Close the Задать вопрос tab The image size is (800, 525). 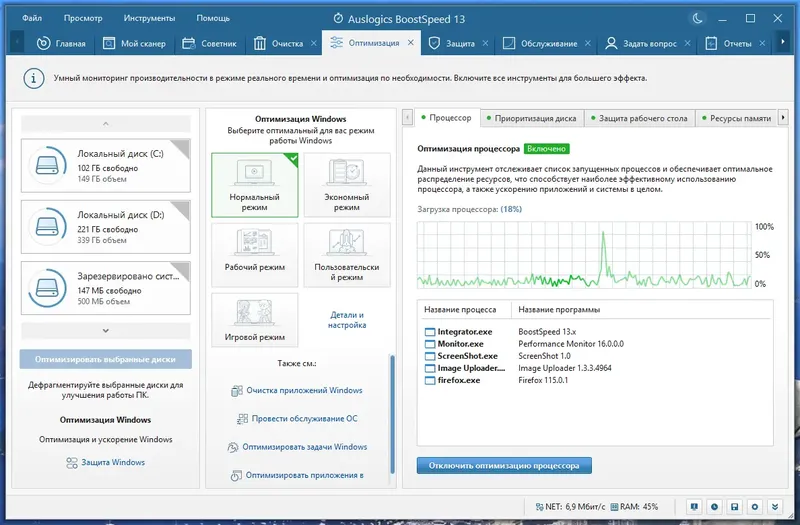[x=687, y=43]
